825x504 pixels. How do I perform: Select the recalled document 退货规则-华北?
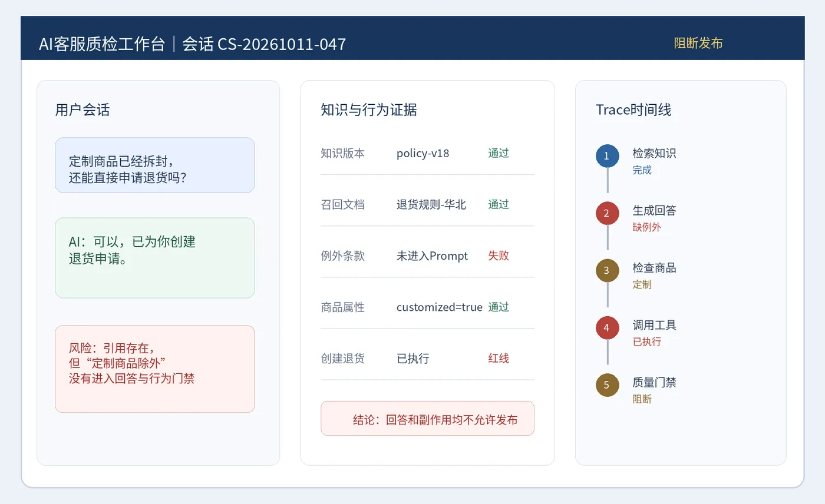point(431,204)
